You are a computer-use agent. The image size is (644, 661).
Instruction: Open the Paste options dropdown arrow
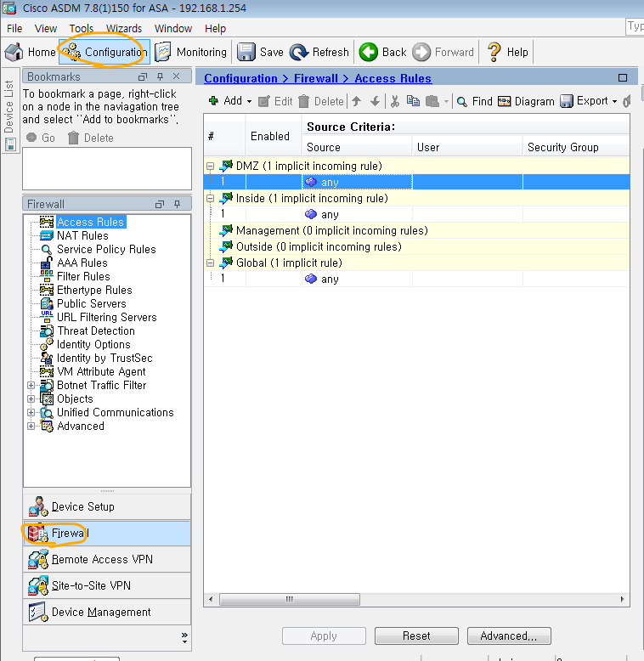(x=446, y=102)
